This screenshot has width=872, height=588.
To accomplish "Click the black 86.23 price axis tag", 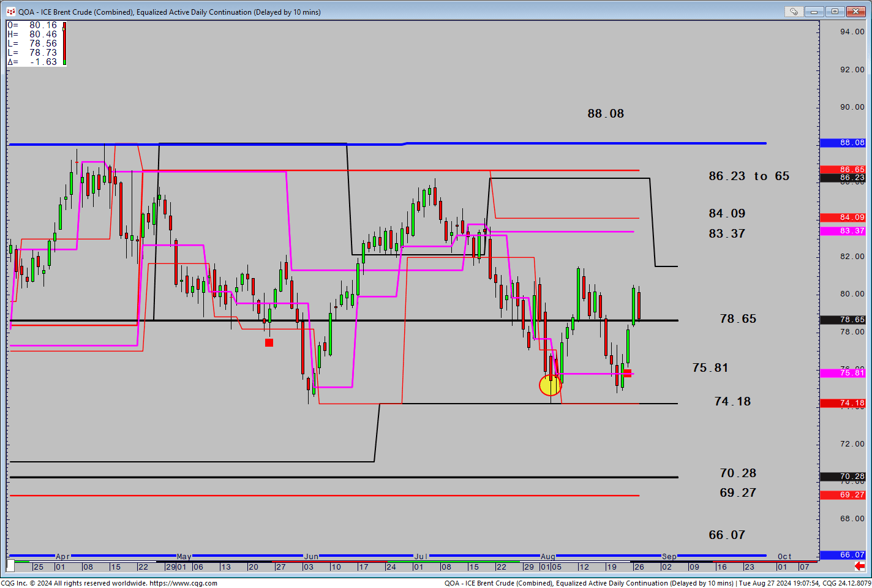I will (843, 178).
